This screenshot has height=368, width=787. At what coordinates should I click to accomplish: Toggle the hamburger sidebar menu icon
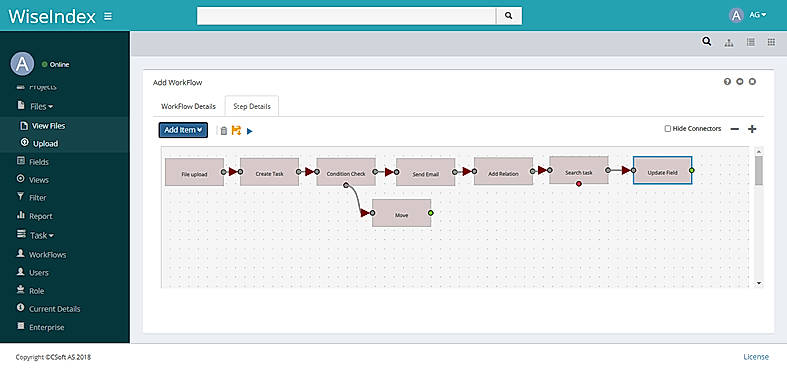tap(108, 16)
